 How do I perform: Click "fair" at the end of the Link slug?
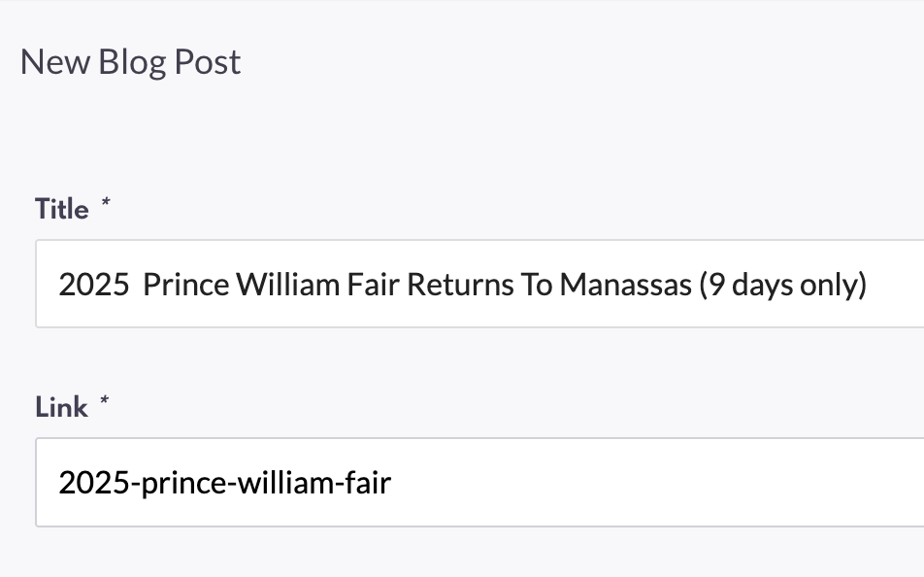pos(368,483)
